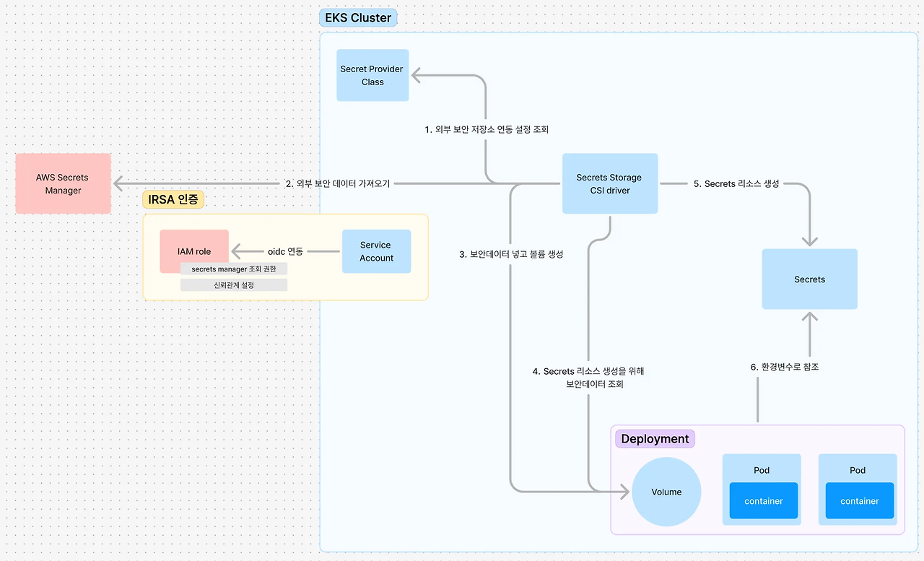The image size is (924, 561).
Task: Click the IRSA 인증 label
Action: point(173,199)
